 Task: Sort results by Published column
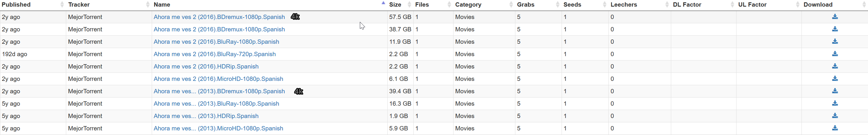click(x=16, y=5)
